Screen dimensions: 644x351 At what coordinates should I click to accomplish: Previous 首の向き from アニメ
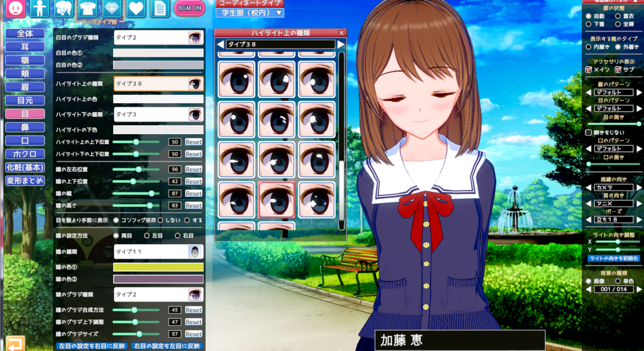point(589,203)
